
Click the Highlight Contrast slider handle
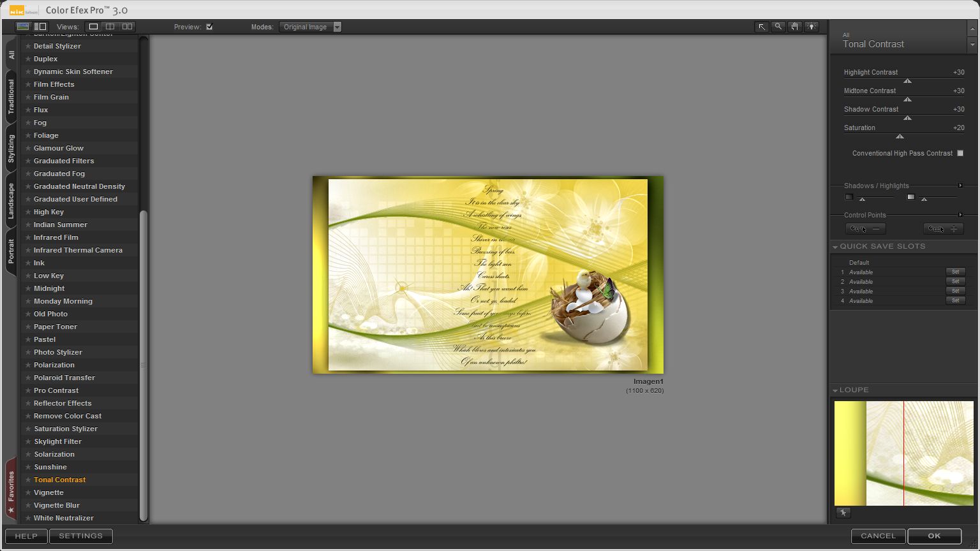pos(907,81)
